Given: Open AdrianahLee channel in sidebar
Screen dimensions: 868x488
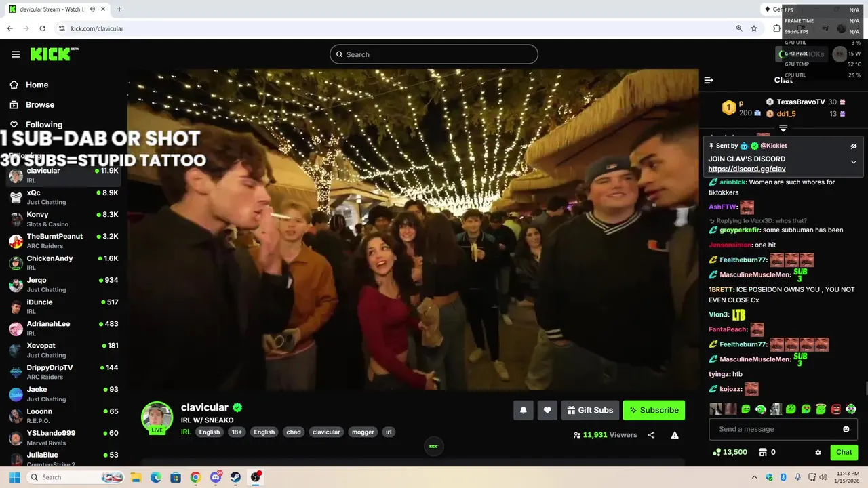Looking at the screenshot, I should click(x=64, y=328).
